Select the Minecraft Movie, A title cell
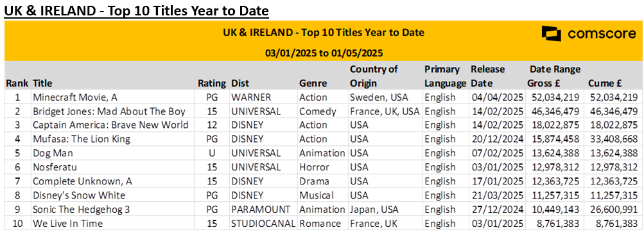The width and height of the screenshot is (644, 232). [x=69, y=98]
